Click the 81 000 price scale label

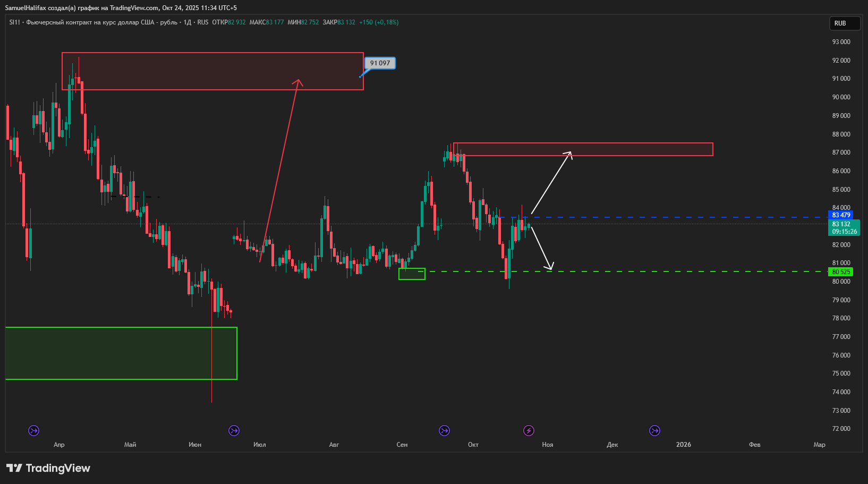point(841,263)
